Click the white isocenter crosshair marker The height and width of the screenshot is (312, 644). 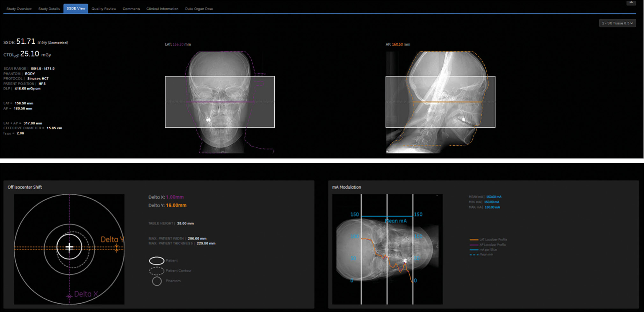tap(69, 247)
